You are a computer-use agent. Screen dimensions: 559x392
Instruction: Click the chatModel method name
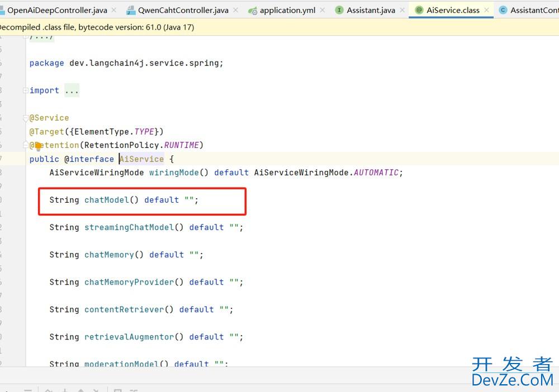tap(107, 200)
